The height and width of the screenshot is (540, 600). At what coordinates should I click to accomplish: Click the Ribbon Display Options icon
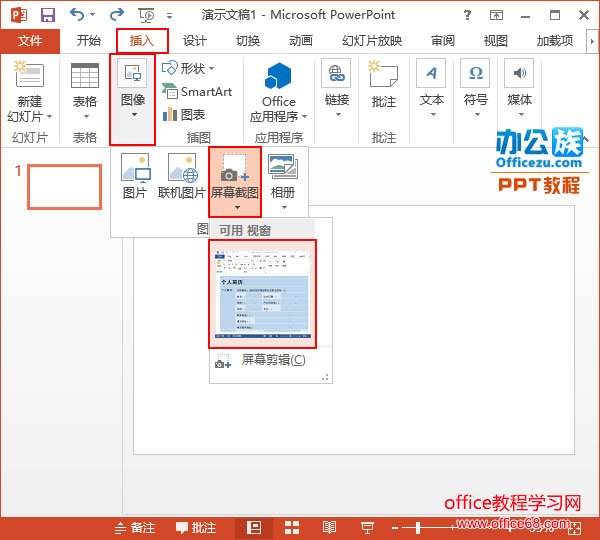(496, 15)
